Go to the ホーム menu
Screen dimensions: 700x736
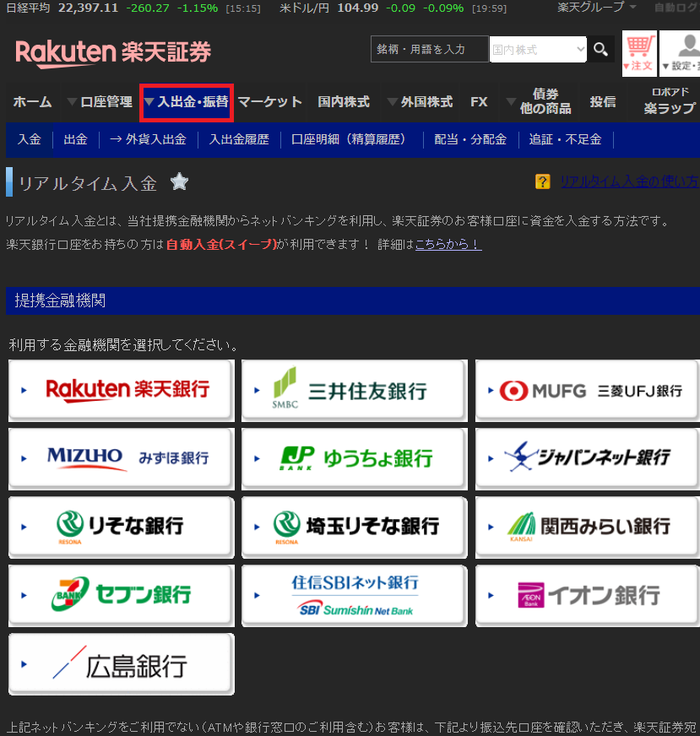[x=32, y=102]
